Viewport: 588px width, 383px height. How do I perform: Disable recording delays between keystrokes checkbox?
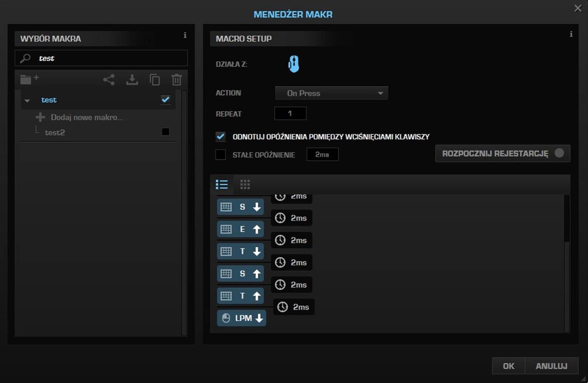[220, 136]
